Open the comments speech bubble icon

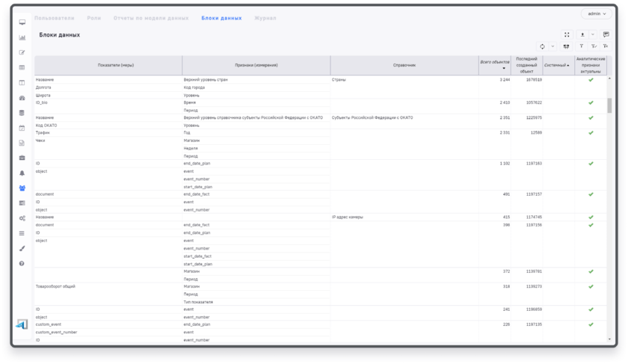[x=606, y=34]
